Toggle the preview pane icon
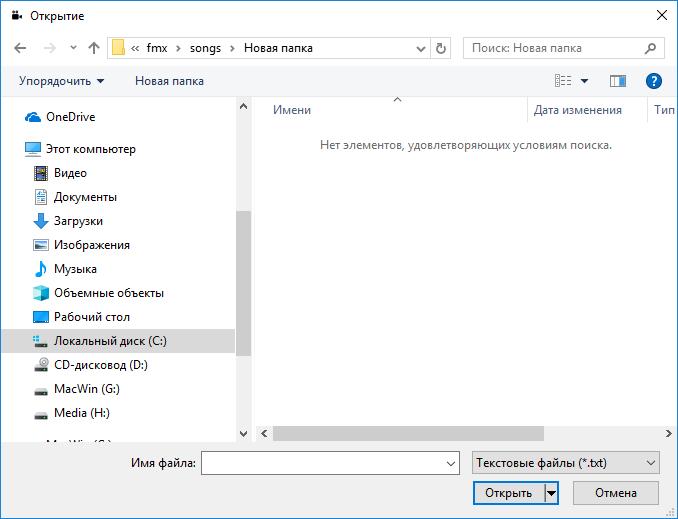 [x=618, y=81]
